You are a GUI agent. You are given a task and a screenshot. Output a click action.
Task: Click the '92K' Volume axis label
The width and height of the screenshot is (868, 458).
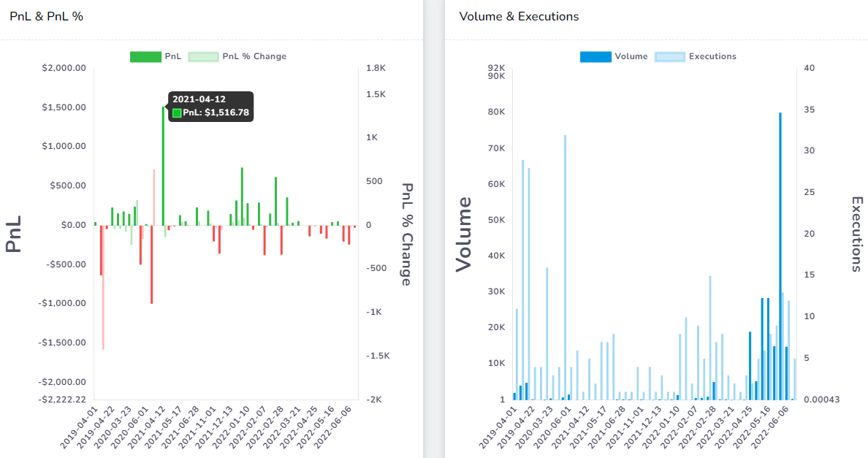click(497, 67)
